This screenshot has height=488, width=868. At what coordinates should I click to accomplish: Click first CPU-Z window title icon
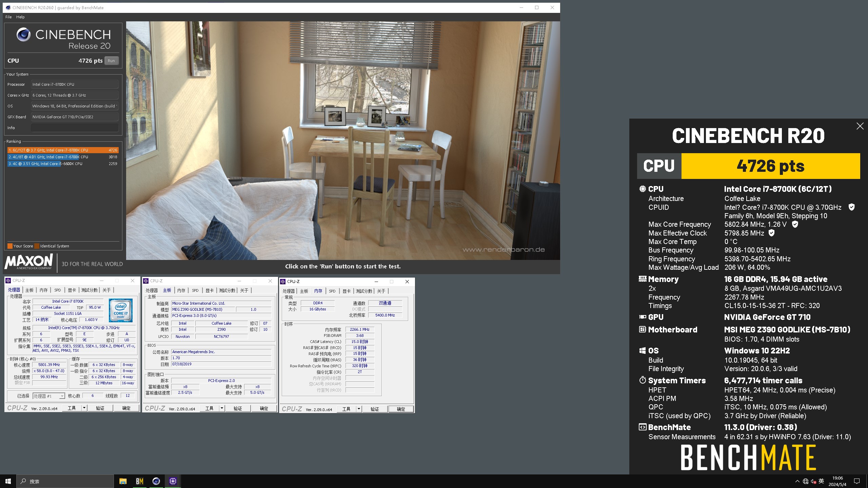click(x=8, y=281)
